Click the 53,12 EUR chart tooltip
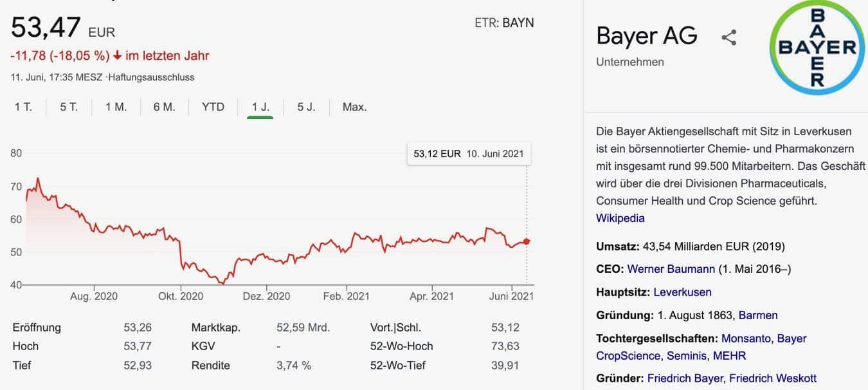Viewport: 868px width, 390px height. coord(469,154)
